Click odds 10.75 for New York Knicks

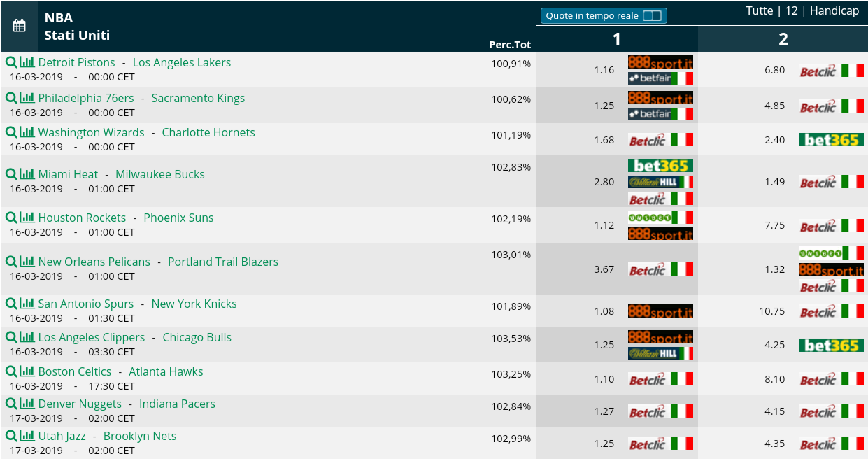pos(772,311)
